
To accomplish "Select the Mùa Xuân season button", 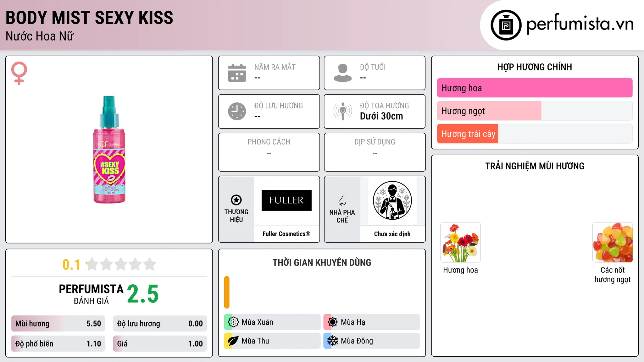I will [272, 322].
